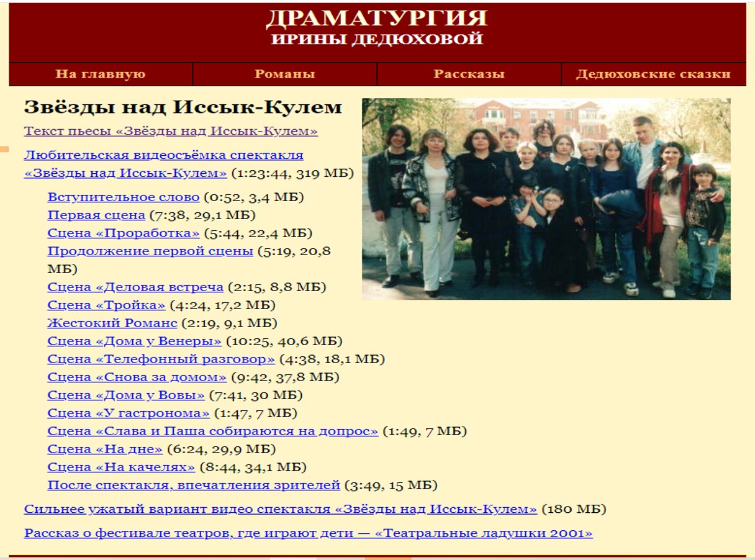Open the link «Текст пьесы «Звёзды над Иссык-Кулем»»
Screen dimensions: 755x560
(x=171, y=131)
